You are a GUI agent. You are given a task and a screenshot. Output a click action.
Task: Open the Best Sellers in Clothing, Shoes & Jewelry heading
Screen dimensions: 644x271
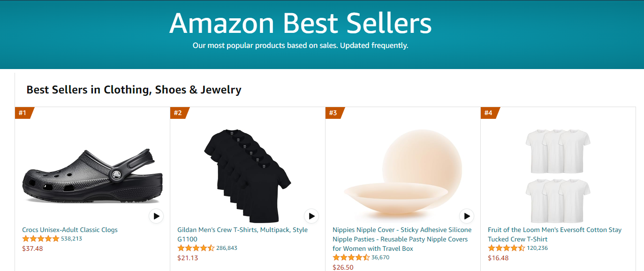pyautogui.click(x=133, y=89)
